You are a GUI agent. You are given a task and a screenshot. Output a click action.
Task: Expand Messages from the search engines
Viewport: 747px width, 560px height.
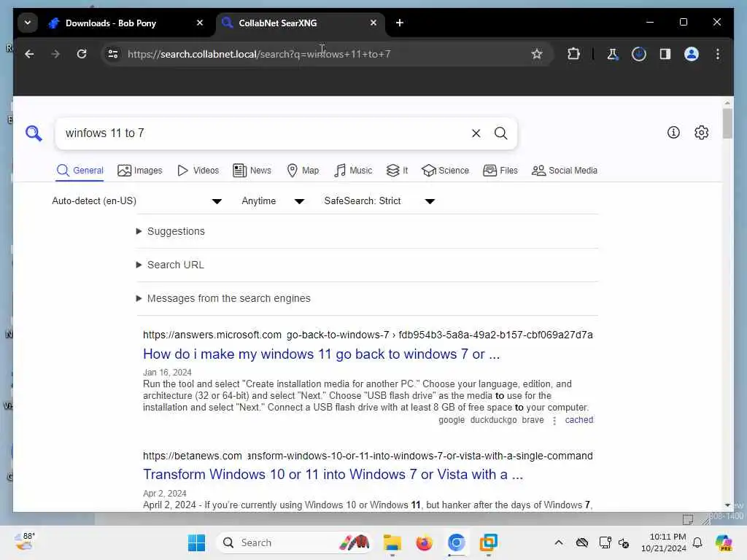(223, 298)
